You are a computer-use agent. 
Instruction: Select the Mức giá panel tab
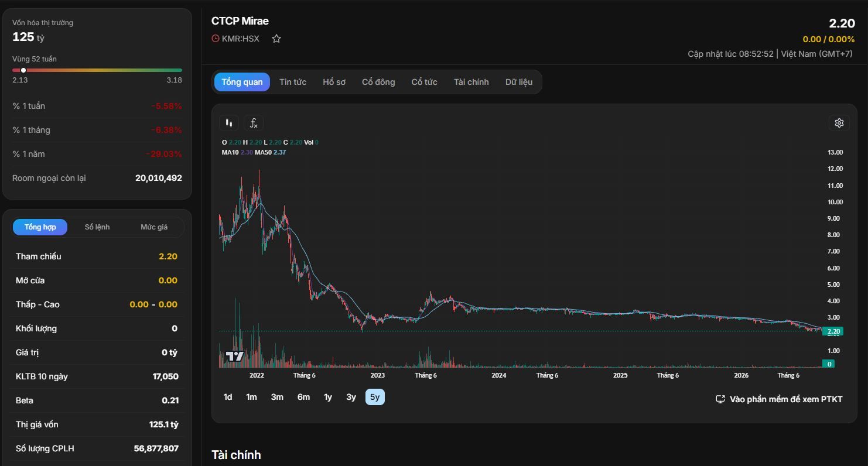154,227
